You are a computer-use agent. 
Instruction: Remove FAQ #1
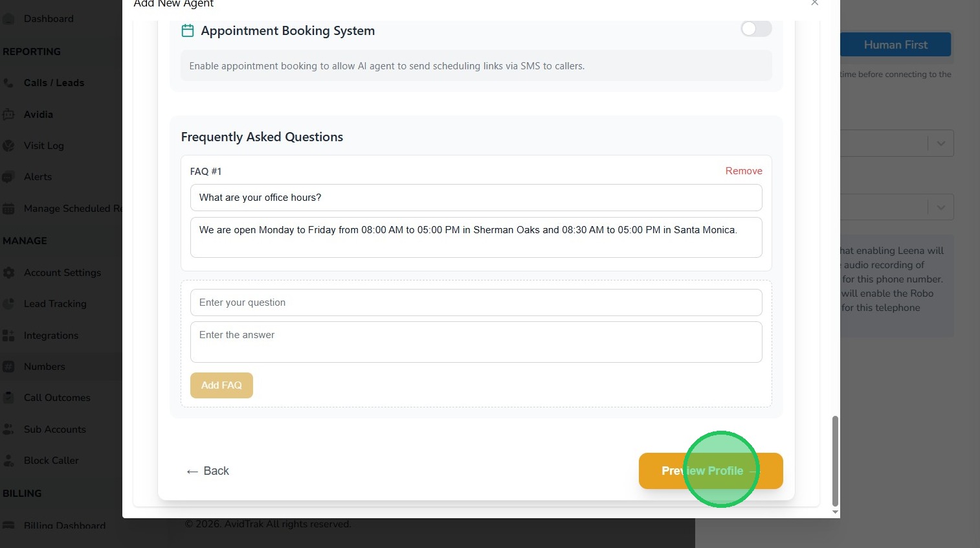point(743,171)
